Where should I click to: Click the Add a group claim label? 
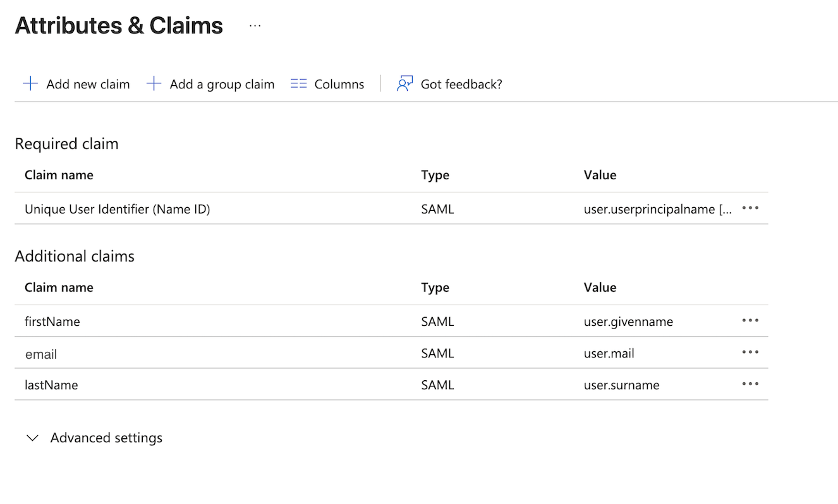coord(222,84)
